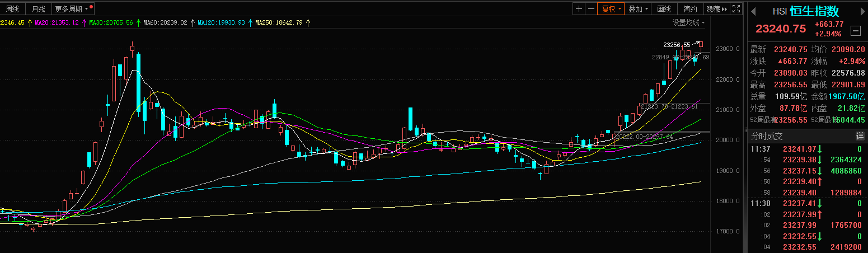Open 复权 adjustment dropdown
868x253 pixels.
tap(611, 8)
